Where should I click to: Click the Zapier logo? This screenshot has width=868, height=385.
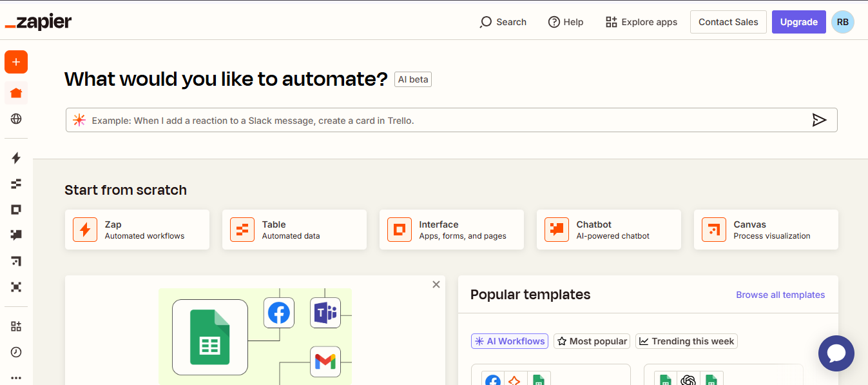pyautogui.click(x=38, y=22)
